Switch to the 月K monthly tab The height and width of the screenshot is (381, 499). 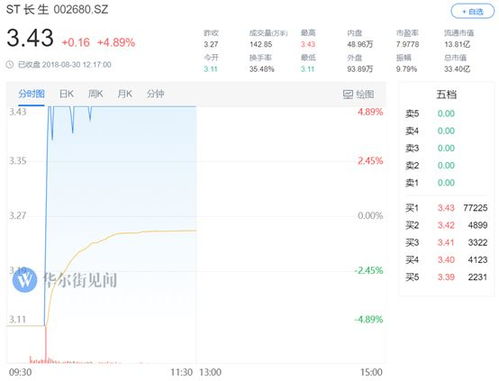(x=125, y=94)
